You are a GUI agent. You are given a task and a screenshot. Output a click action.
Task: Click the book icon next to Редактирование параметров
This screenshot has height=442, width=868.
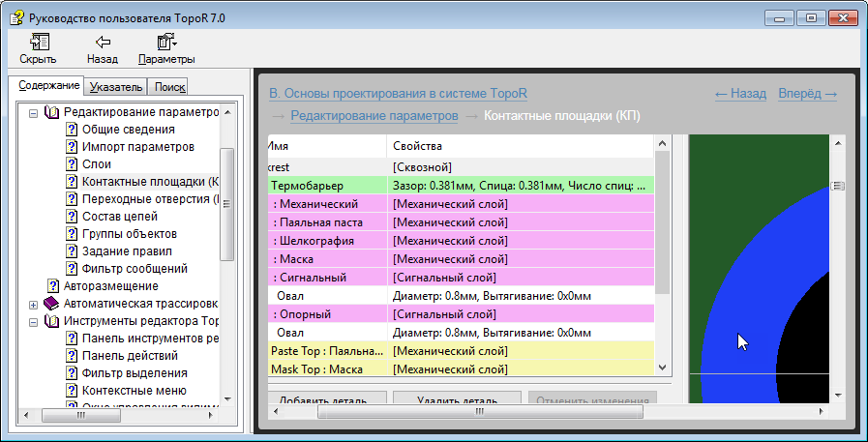tap(51, 112)
